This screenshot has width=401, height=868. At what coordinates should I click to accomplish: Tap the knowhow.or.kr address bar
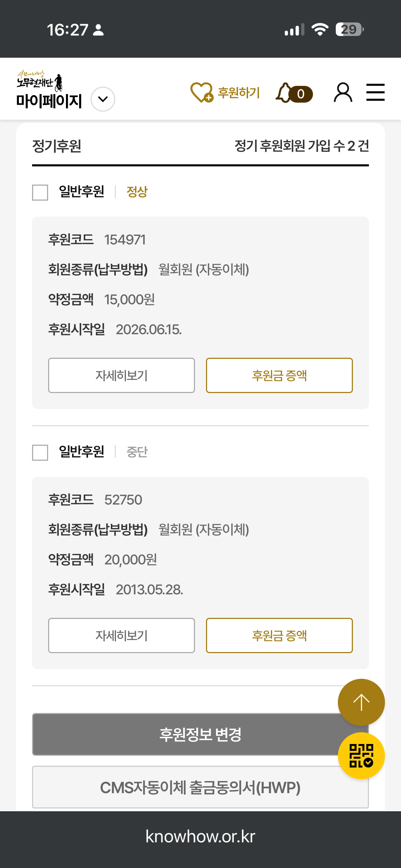[200, 836]
